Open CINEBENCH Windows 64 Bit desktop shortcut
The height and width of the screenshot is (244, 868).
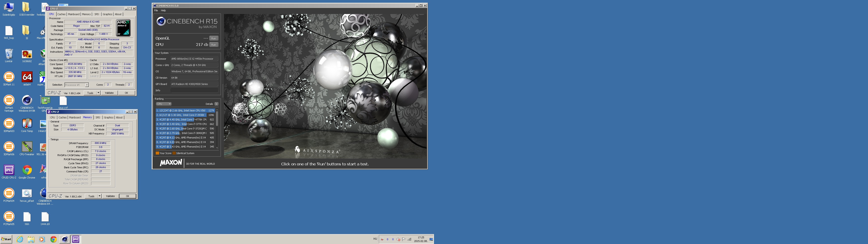[27, 103]
